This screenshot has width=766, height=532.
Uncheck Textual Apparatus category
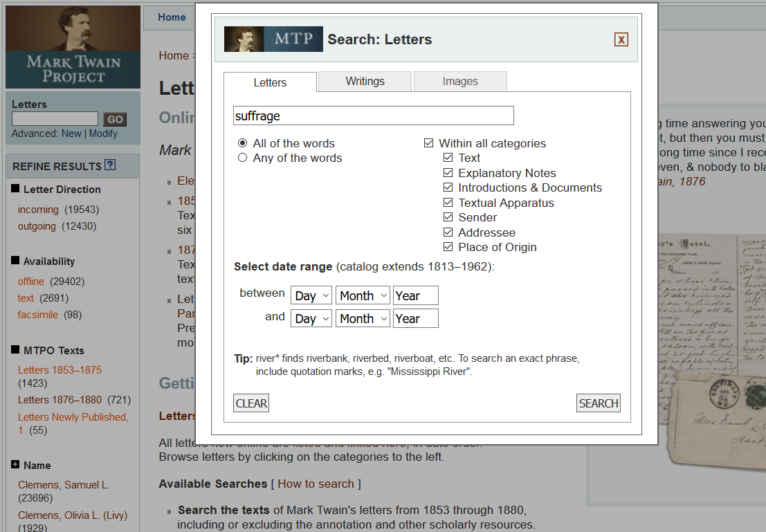[448, 203]
